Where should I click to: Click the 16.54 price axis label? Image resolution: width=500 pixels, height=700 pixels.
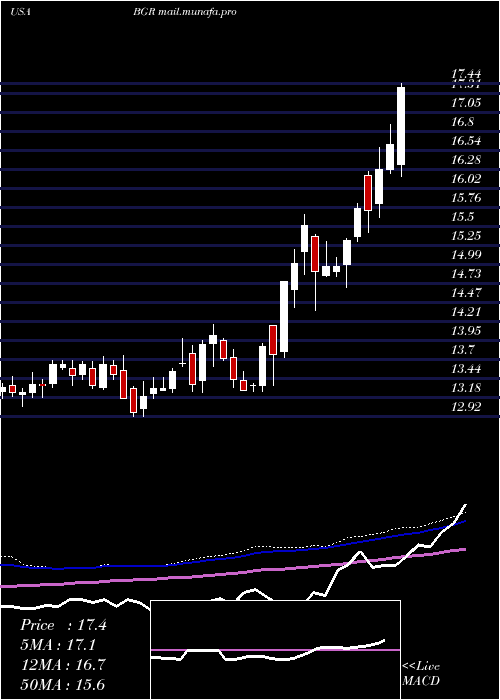pos(466,141)
